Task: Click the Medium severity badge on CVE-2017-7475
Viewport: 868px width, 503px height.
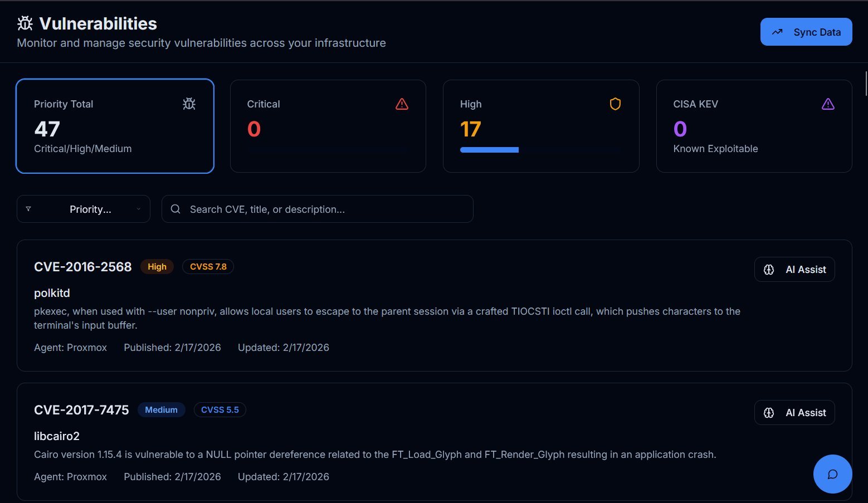Action: 161,409
